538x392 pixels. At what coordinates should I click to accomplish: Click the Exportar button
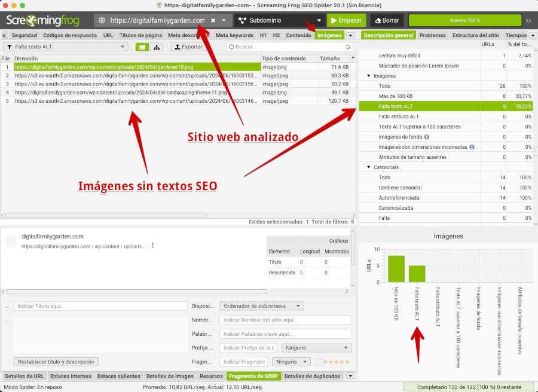pos(187,47)
